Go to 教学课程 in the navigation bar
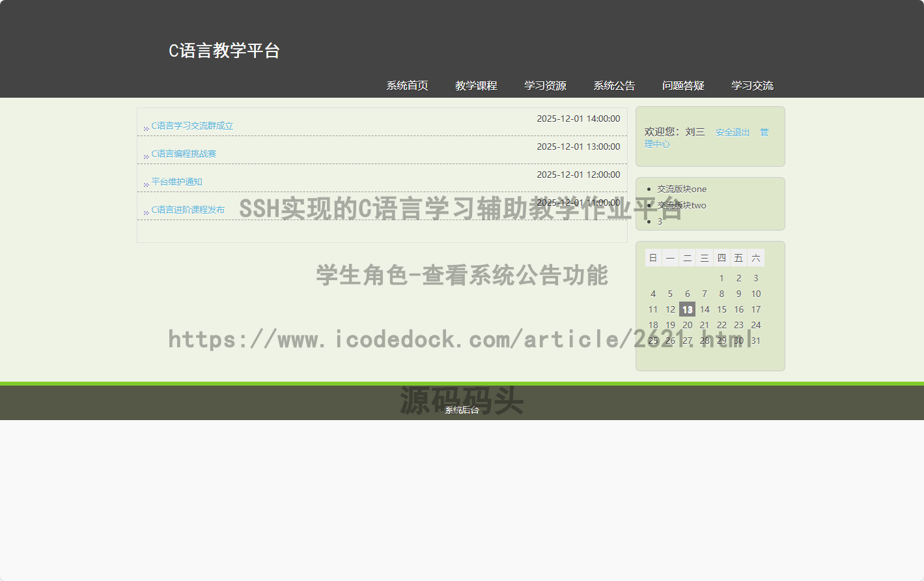The width and height of the screenshot is (924, 581). (x=476, y=85)
